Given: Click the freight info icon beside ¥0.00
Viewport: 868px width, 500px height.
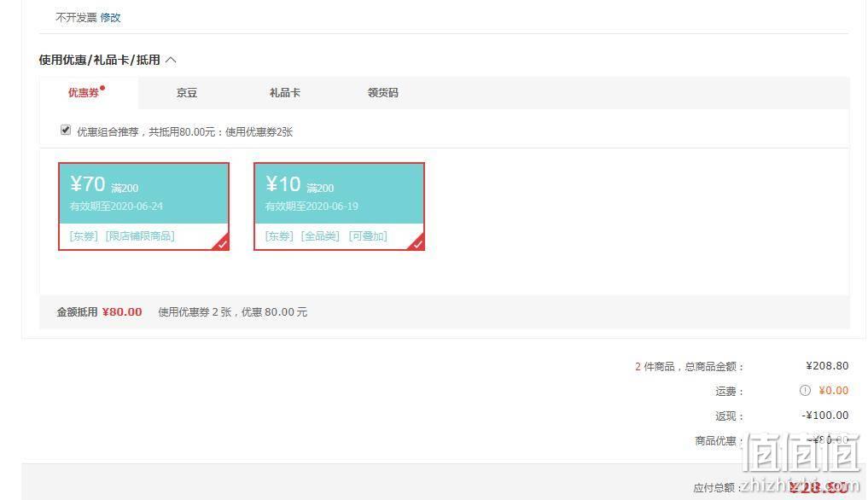Looking at the screenshot, I should point(805,391).
